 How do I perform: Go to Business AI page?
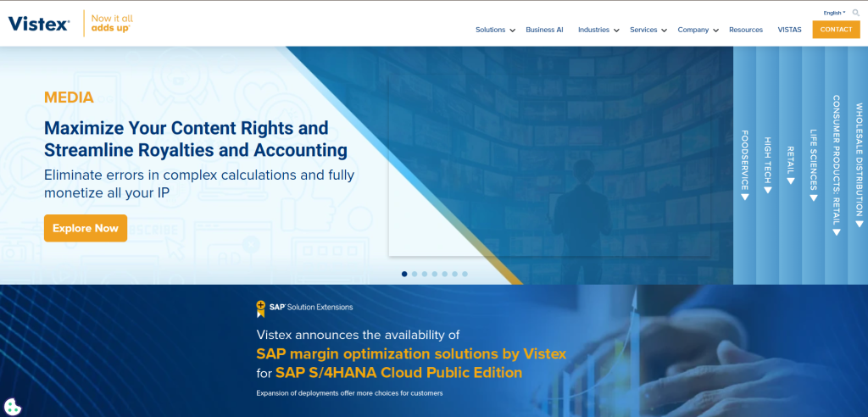click(544, 30)
